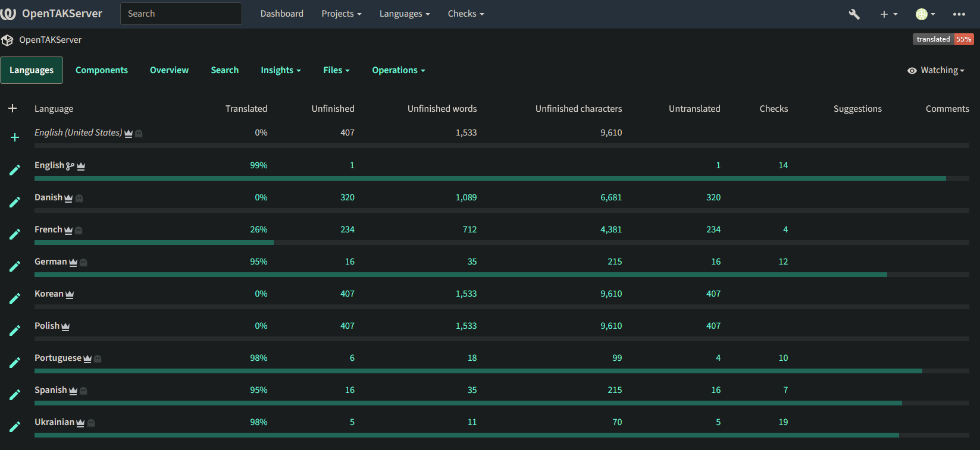Open the three-dots more menu
This screenshot has width=980, height=450.
coord(959,14)
